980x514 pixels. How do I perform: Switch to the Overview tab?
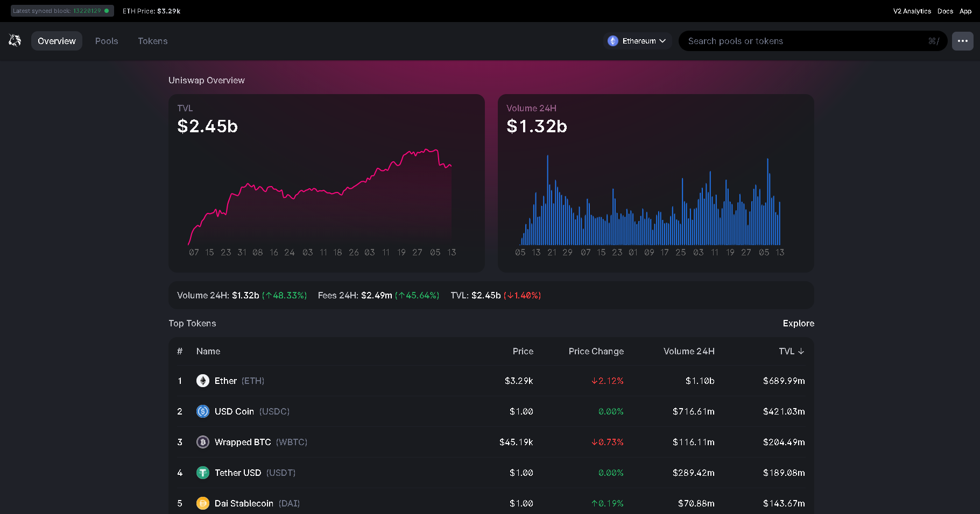point(57,41)
